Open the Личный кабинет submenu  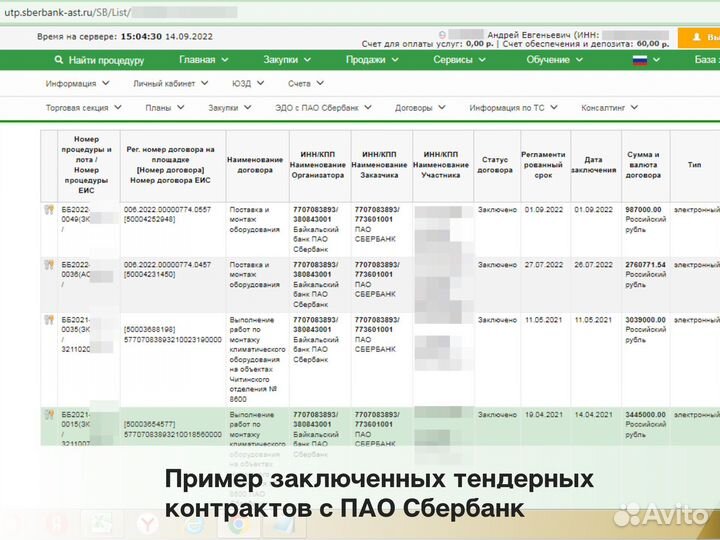click(x=170, y=84)
